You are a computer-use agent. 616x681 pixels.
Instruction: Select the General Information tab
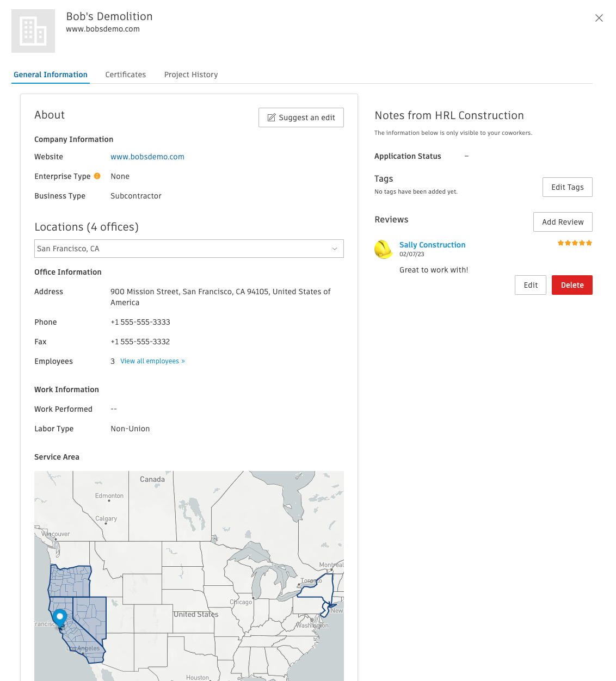pyautogui.click(x=51, y=75)
